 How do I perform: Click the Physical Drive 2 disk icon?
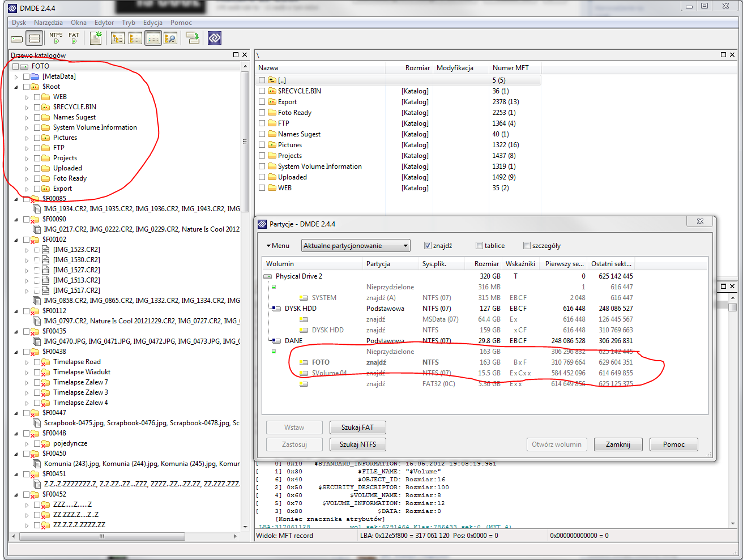coord(268,276)
